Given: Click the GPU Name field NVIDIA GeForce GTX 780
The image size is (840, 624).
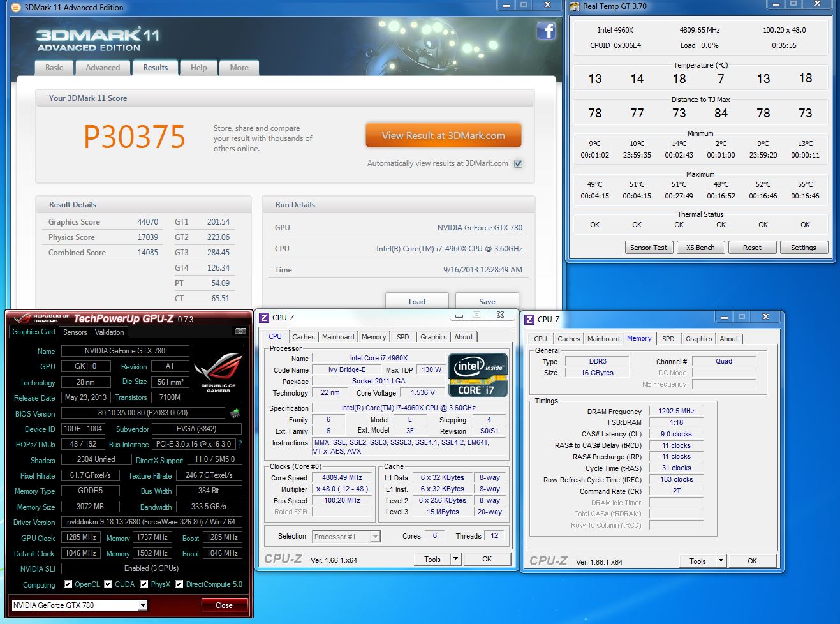Looking at the screenshot, I should pos(125,351).
